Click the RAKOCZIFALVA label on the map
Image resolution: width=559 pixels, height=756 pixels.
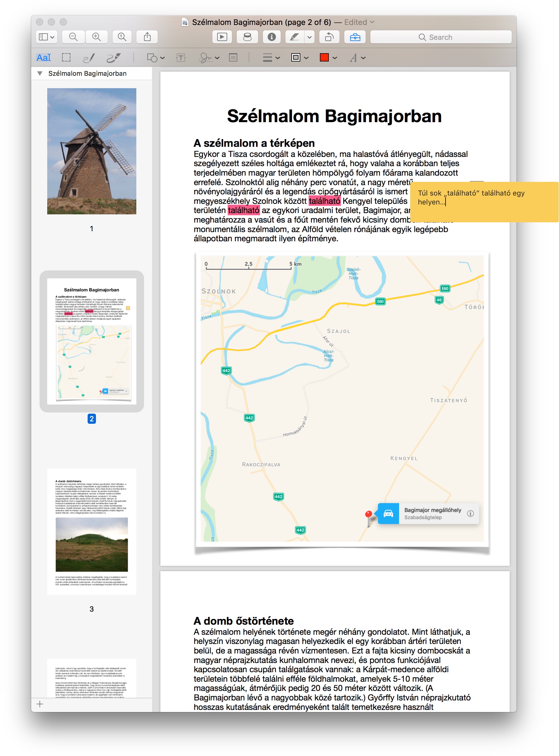coord(261,464)
